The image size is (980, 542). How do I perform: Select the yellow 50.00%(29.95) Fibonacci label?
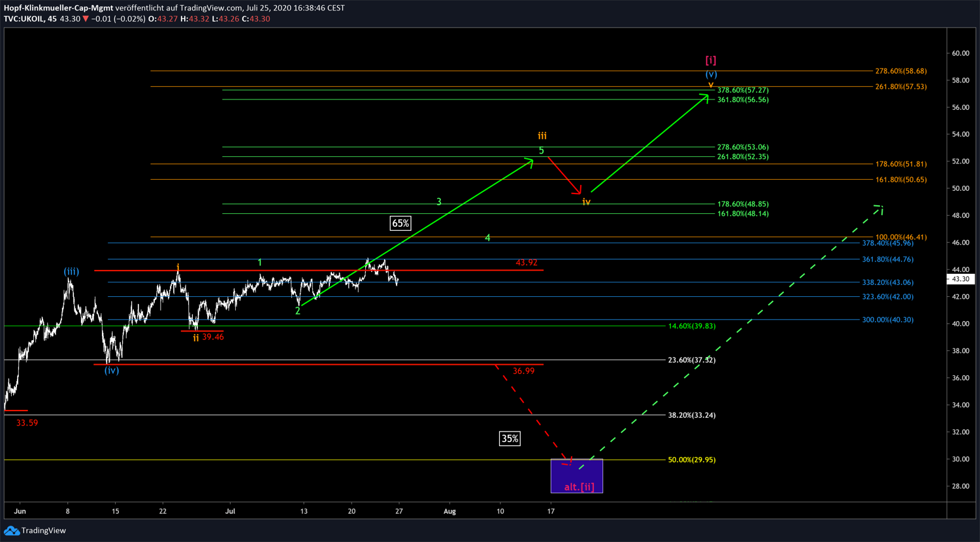691,460
